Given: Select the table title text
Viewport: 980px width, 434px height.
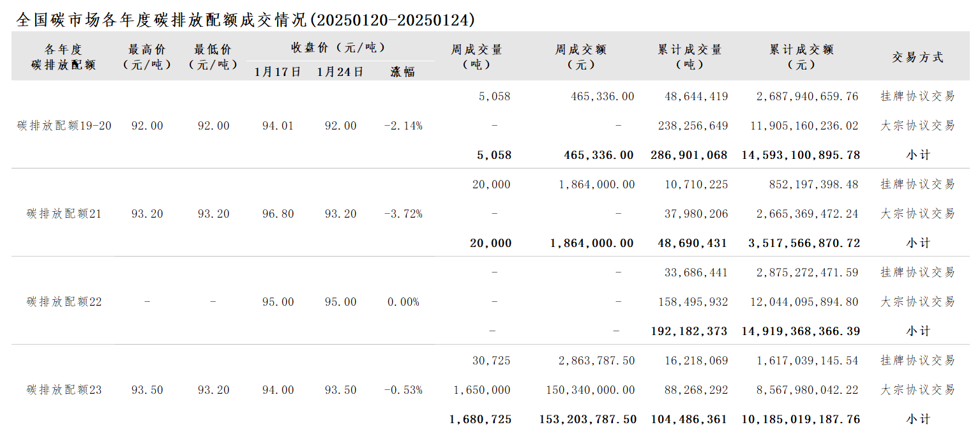Looking at the screenshot, I should 245,20.
